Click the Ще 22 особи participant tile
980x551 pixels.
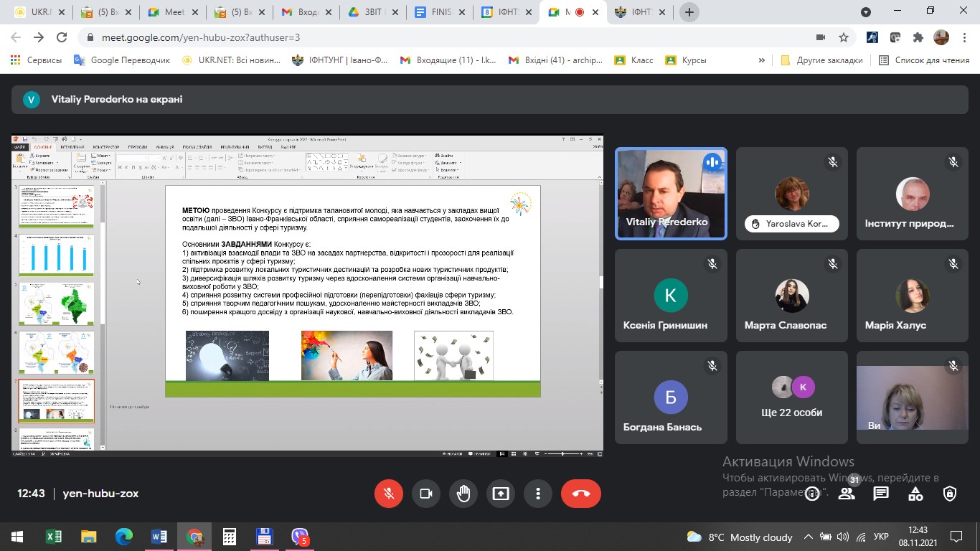click(x=791, y=397)
